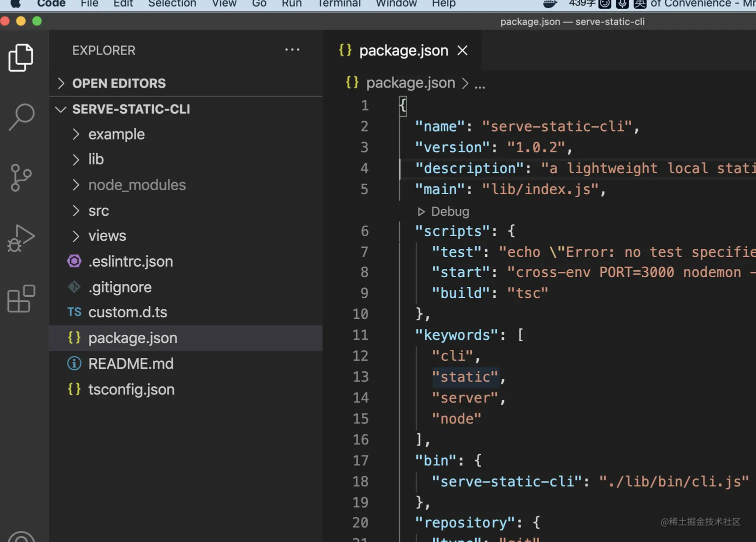Click the "serve-static-cli" name value on line 2
Screen dimensions: 756x542
[x=557, y=126]
